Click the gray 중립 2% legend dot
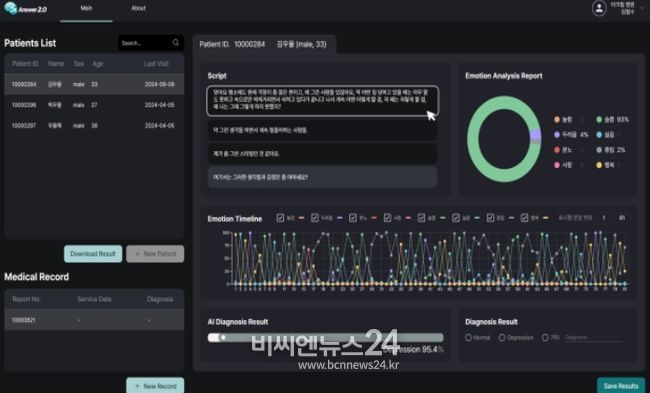This screenshot has height=393, width=650. [599, 150]
